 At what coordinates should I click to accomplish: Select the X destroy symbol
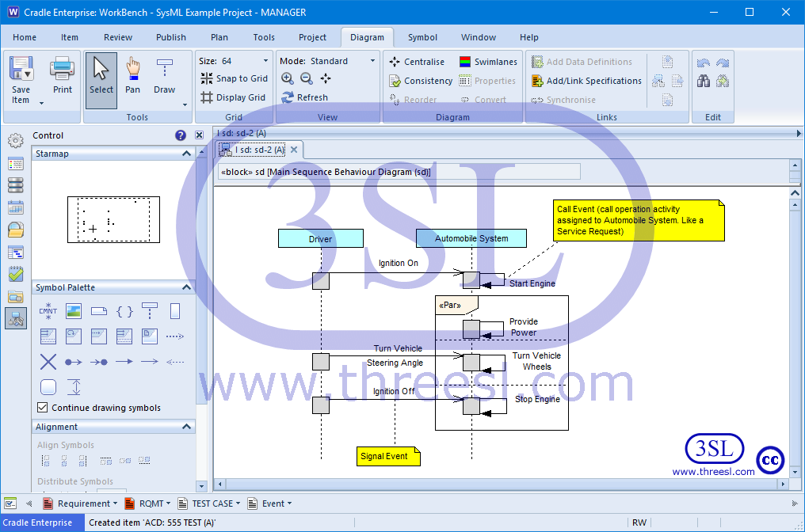48,362
